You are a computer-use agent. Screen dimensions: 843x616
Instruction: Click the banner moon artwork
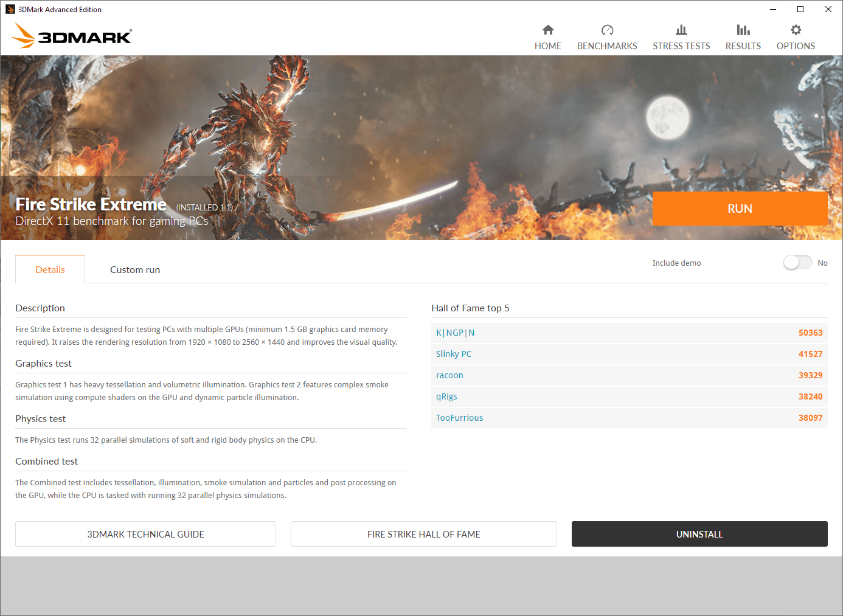point(668,117)
